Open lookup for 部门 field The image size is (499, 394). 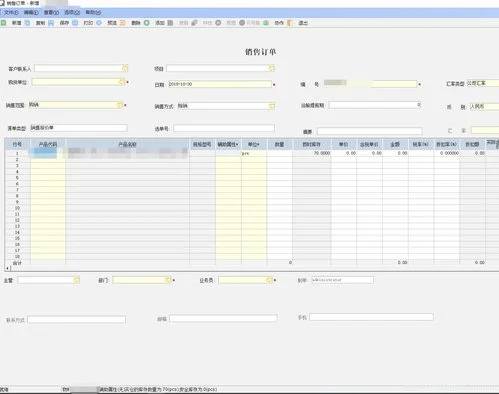point(168,280)
